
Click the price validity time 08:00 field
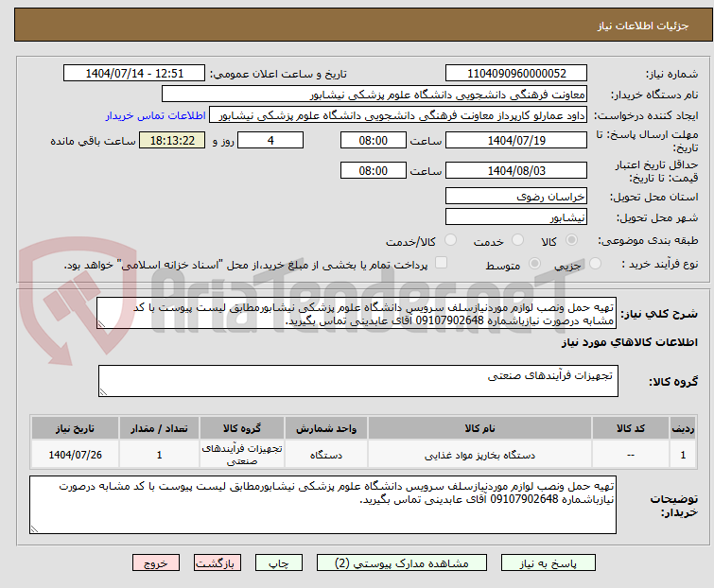point(373,170)
